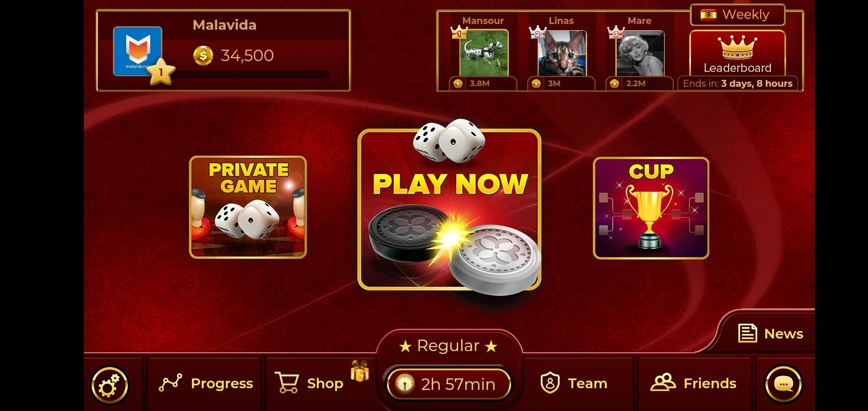Open the Friends section
This screenshot has width=868, height=411.
[x=694, y=384]
